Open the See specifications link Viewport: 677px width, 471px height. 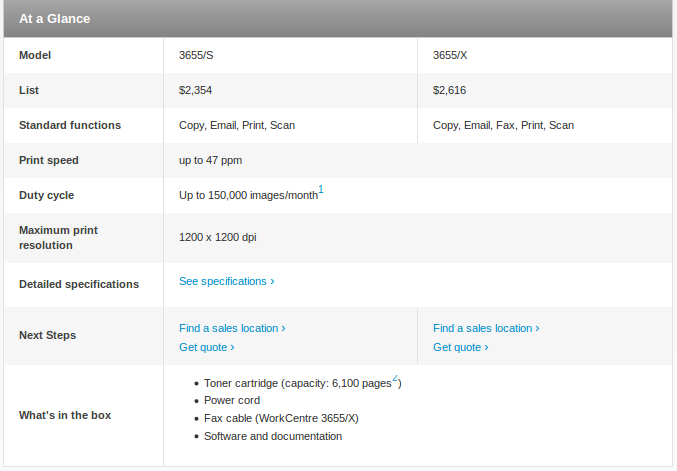[x=227, y=281]
